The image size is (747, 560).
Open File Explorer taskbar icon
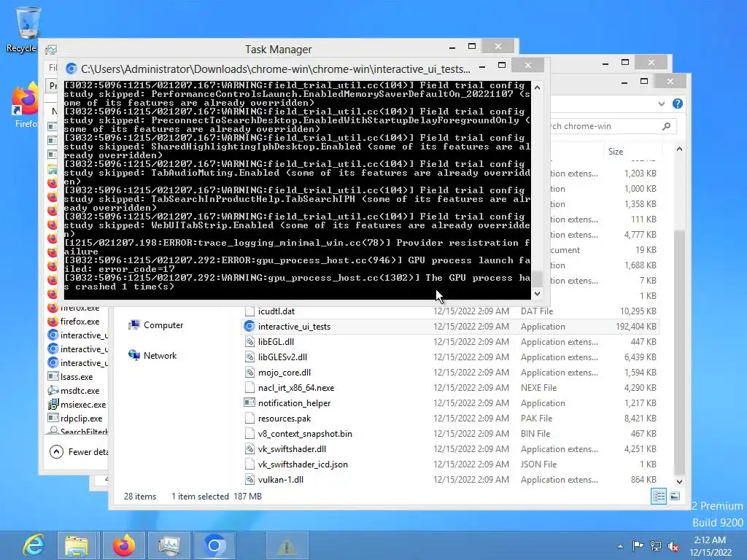pyautogui.click(x=77, y=545)
